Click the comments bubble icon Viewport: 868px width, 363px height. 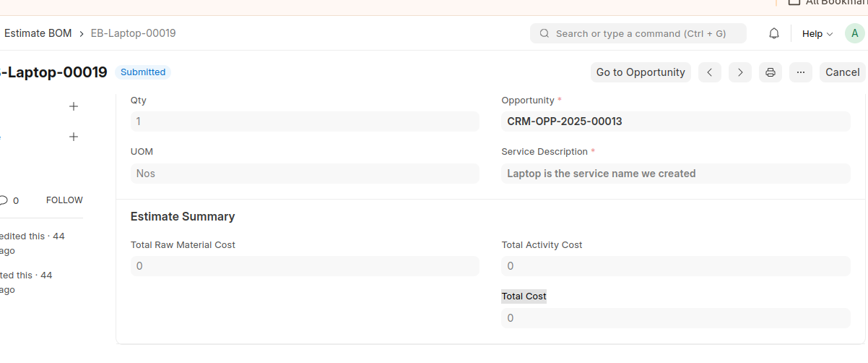point(4,200)
